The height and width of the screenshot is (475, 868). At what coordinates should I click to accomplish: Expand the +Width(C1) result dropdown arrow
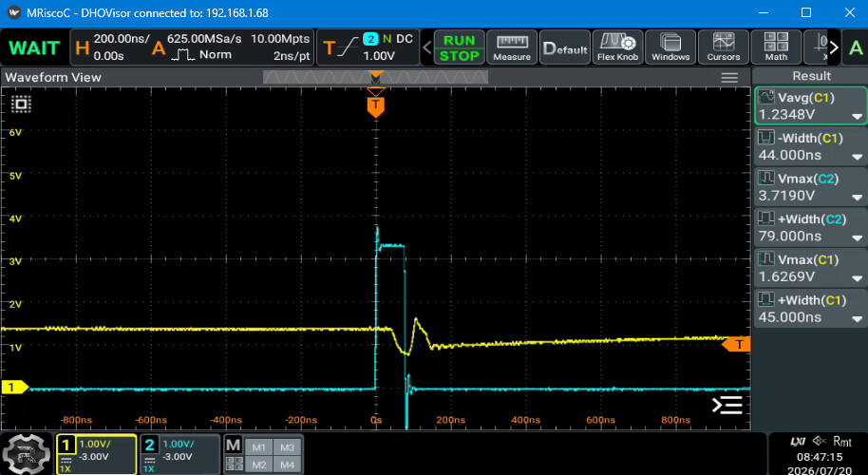(858, 319)
